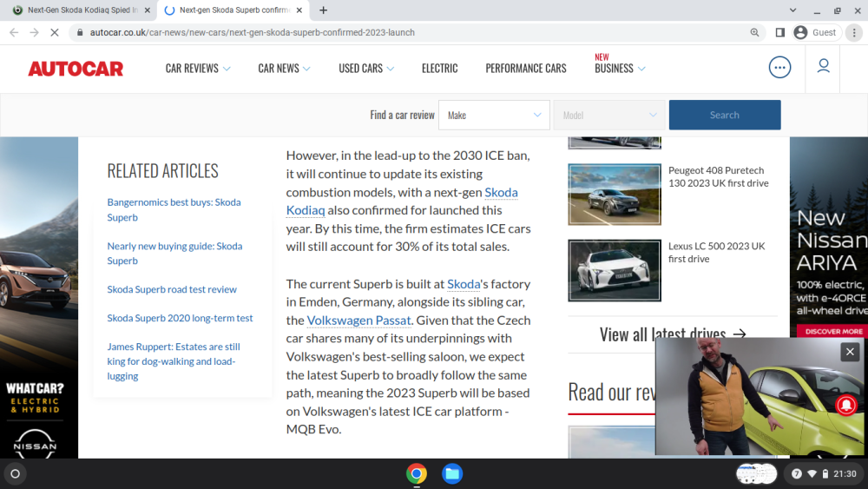Image resolution: width=868 pixels, height=489 pixels.
Task: Select the Skoda Superb confirmed tab
Action: (233, 10)
